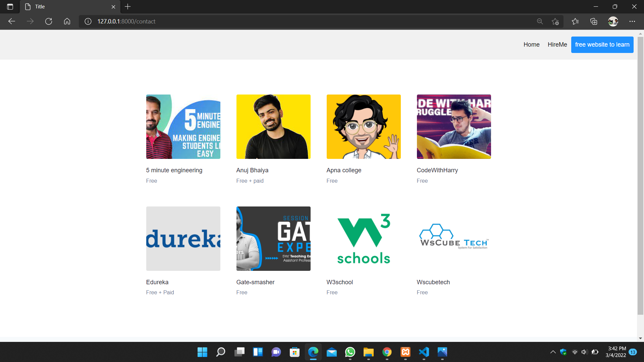Click the browser back arrow
The width and height of the screenshot is (644, 362).
(12, 21)
